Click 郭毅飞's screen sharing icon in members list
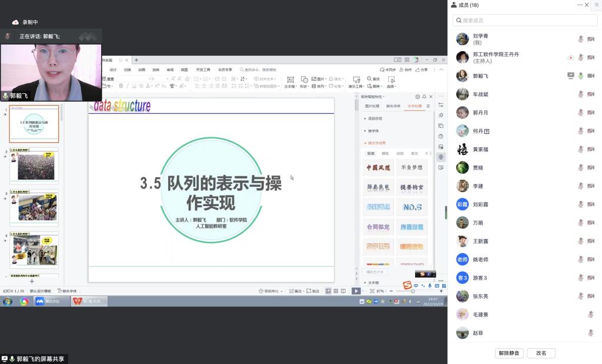This screenshot has height=364, width=602. click(570, 76)
